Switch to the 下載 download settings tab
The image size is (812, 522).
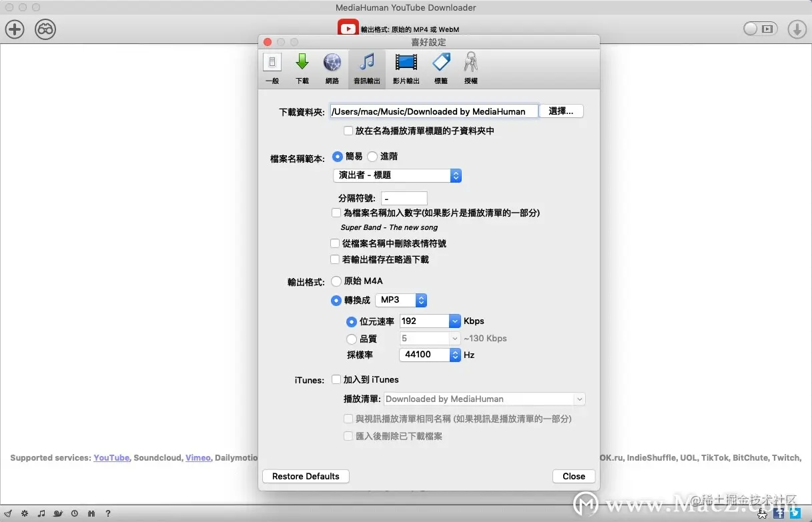pos(302,68)
